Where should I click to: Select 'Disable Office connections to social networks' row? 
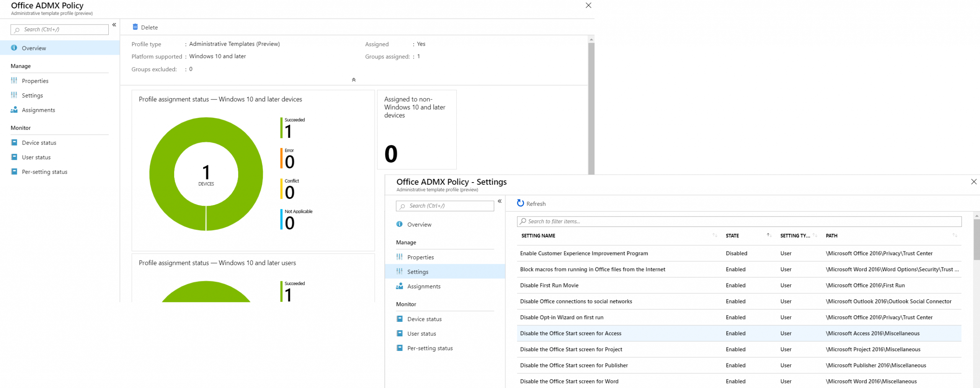click(739, 302)
